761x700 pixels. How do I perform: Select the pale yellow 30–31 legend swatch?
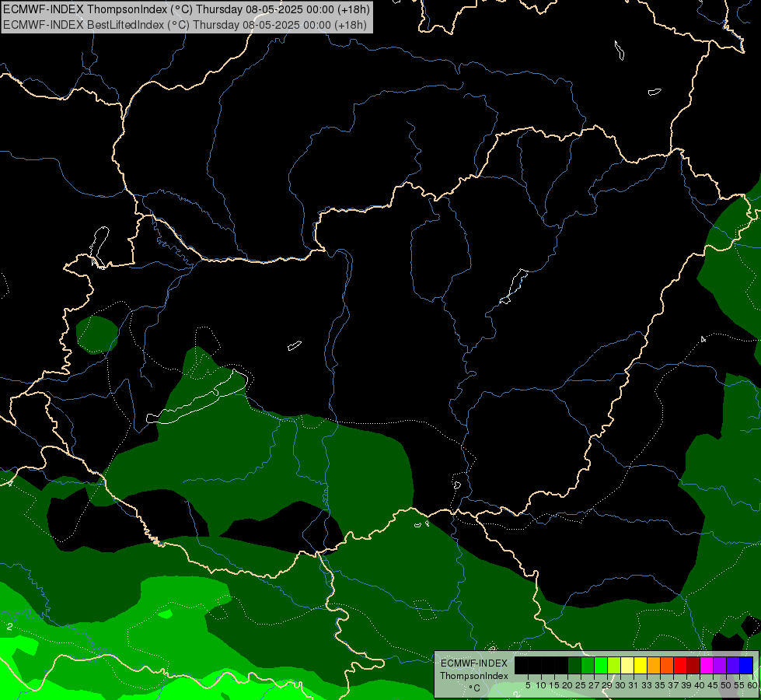point(627,665)
